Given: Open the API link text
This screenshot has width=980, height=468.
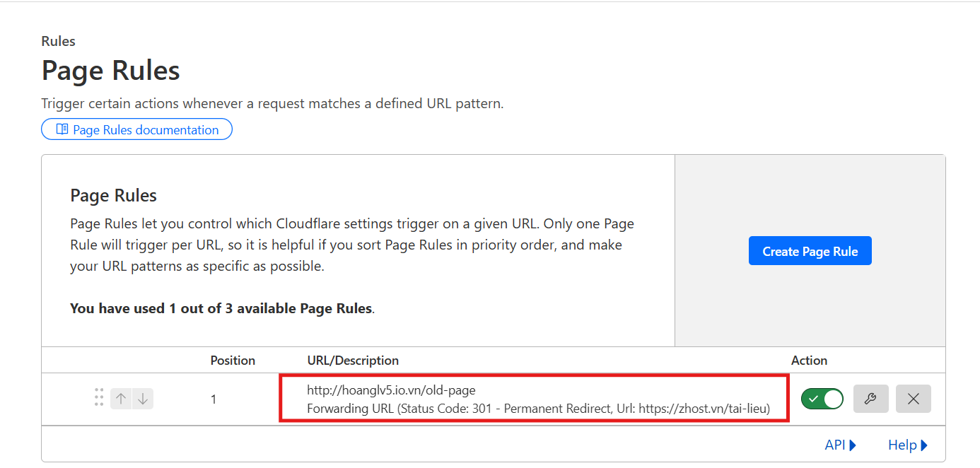Looking at the screenshot, I should (834, 445).
